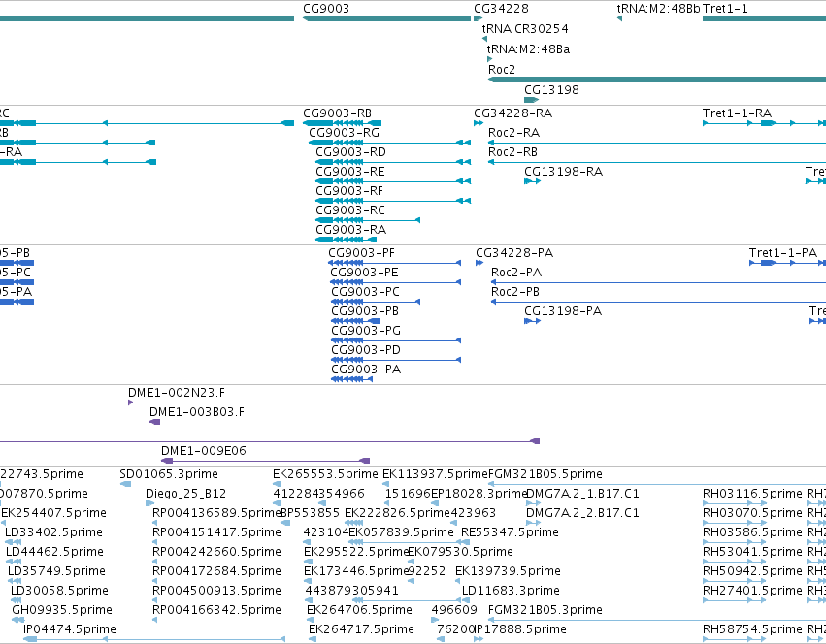This screenshot has width=826, height=644.
Task: Select EST EK113937.5prime
Action: click(x=435, y=474)
